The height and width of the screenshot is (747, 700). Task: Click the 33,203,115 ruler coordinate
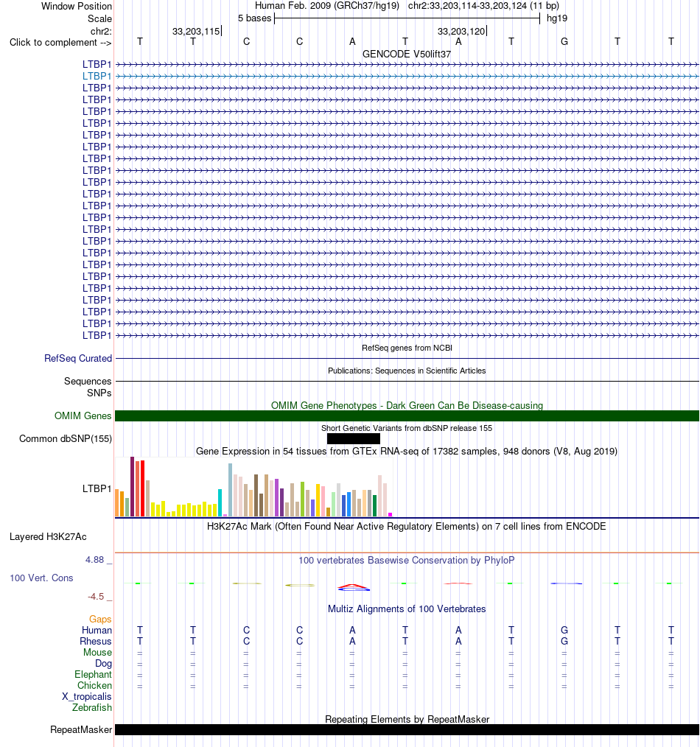tap(196, 32)
